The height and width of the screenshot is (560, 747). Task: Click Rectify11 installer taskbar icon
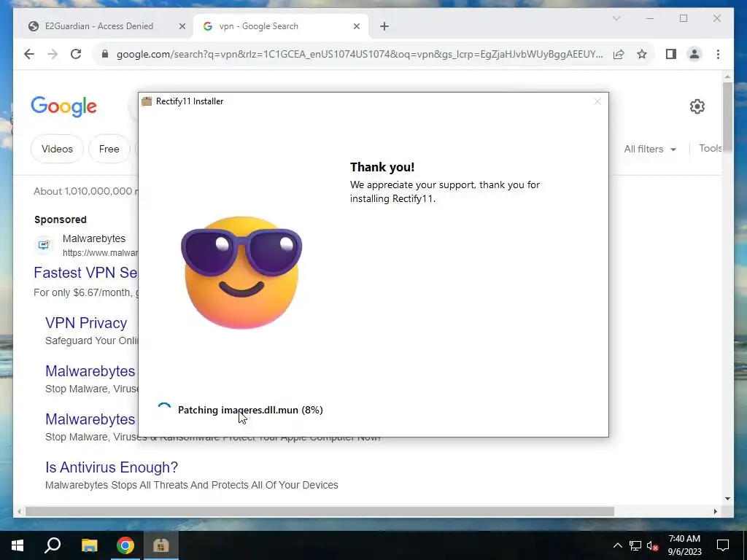[161, 545]
